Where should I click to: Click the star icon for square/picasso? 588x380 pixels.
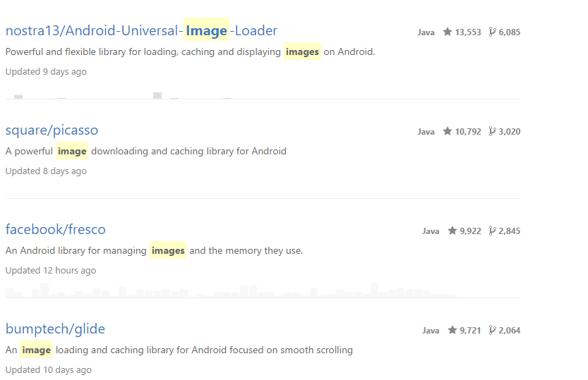pos(448,131)
